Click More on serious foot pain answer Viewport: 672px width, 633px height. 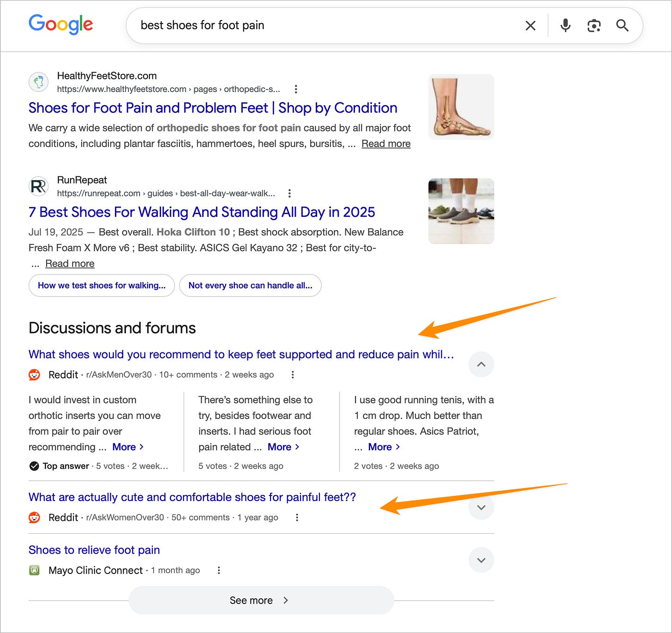283,447
